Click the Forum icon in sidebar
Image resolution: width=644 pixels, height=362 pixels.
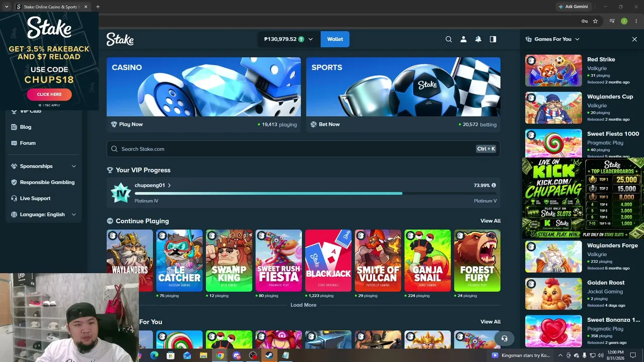[14, 143]
